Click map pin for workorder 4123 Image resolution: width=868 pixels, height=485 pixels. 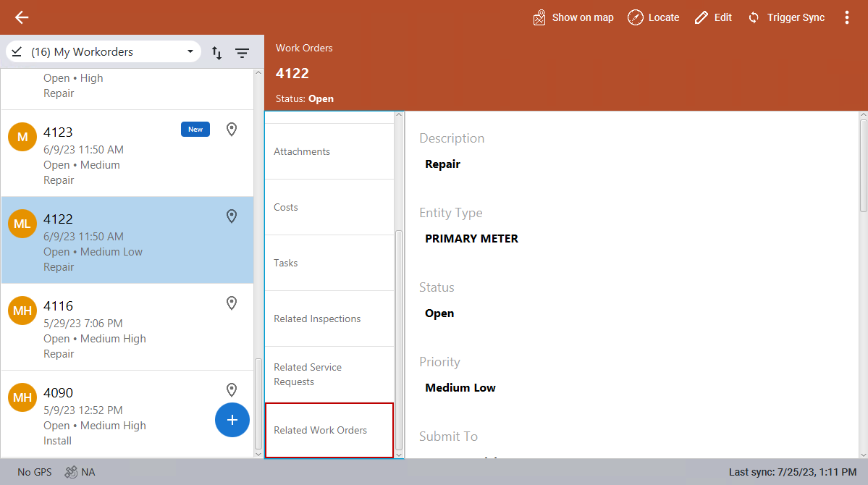232,129
